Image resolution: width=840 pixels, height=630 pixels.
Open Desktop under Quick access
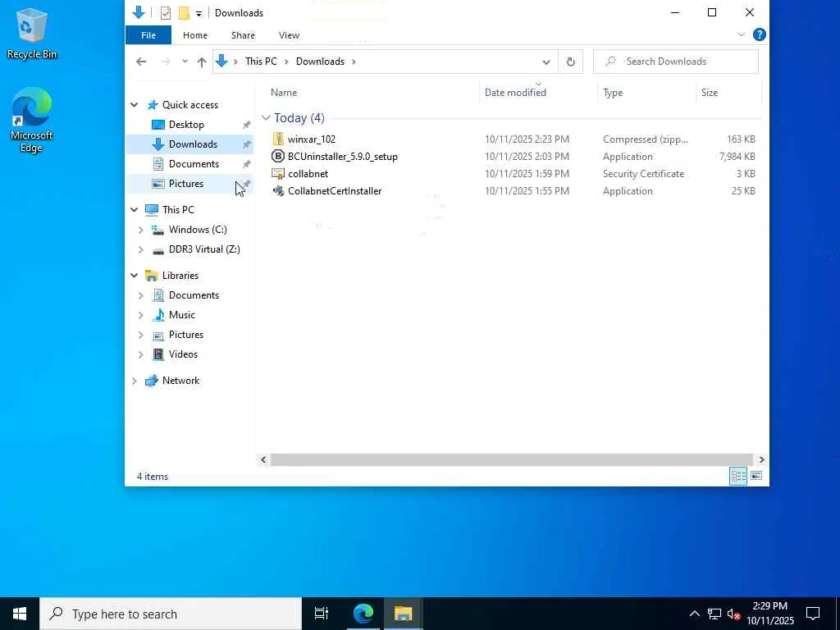tap(186, 125)
